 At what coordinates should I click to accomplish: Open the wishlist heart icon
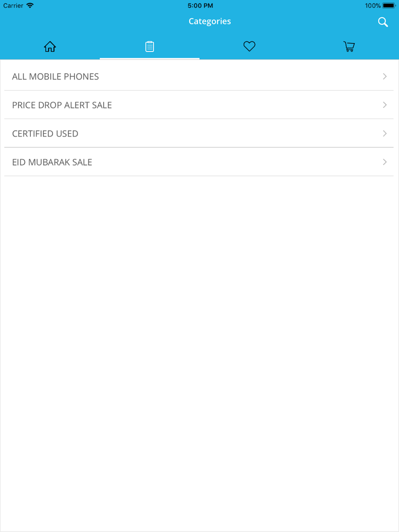pyautogui.click(x=249, y=46)
